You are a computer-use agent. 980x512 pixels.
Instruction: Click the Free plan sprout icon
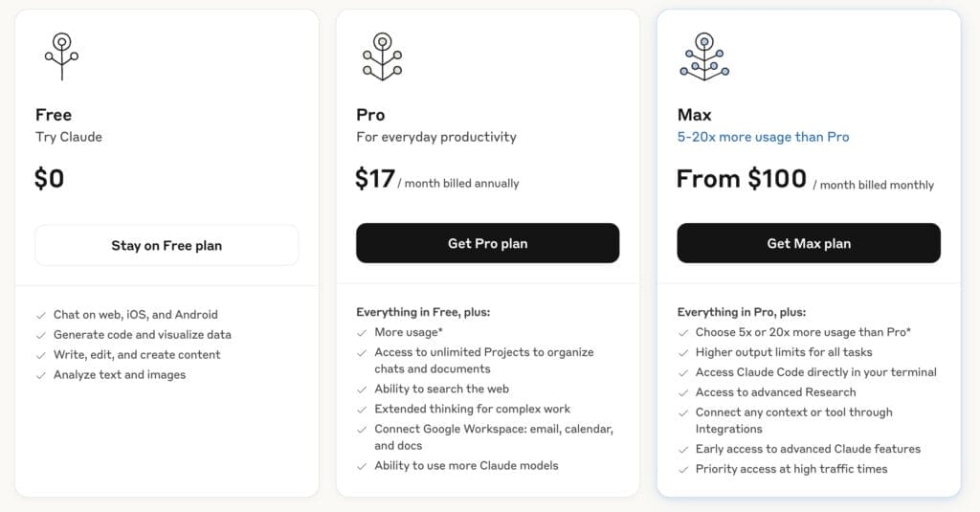click(61, 56)
